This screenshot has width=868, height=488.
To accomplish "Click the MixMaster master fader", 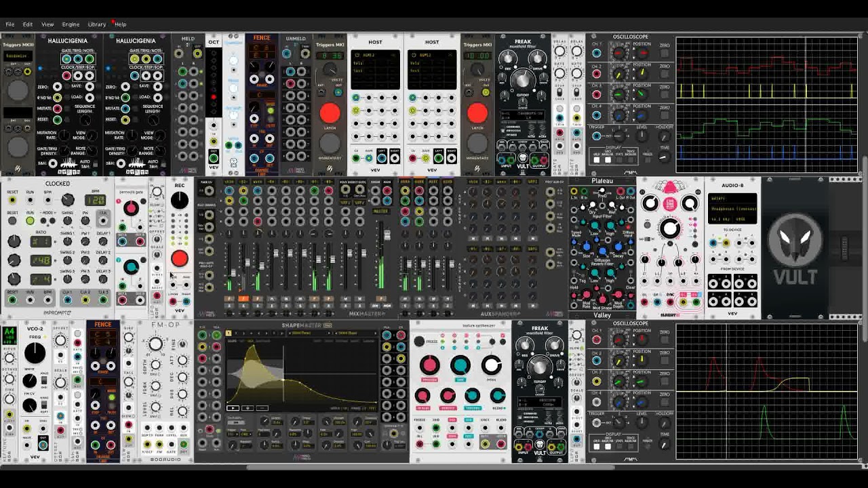I will pyautogui.click(x=387, y=236).
